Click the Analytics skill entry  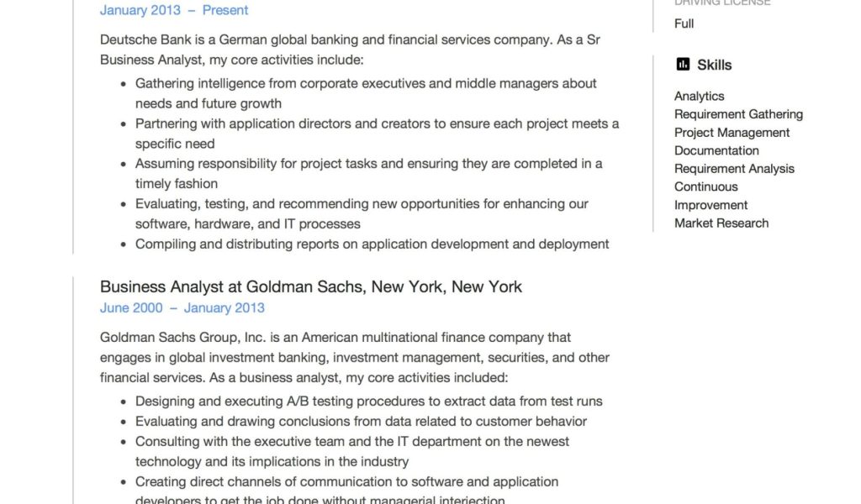pyautogui.click(x=699, y=97)
